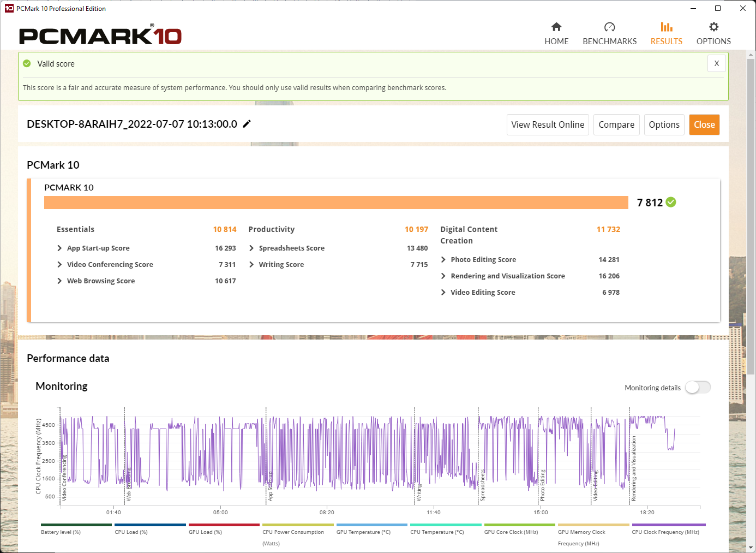The height and width of the screenshot is (553, 756).
Task: Click the orange Close button
Action: (x=704, y=124)
